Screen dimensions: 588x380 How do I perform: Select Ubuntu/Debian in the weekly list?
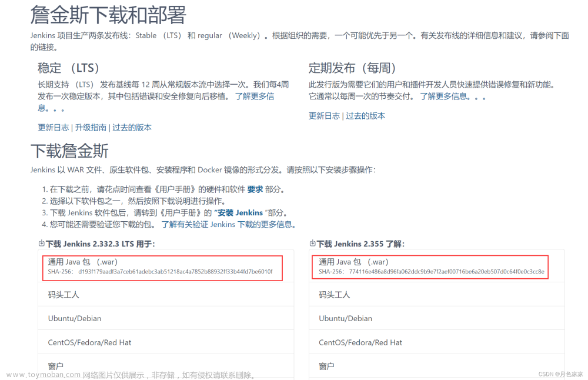point(436,318)
